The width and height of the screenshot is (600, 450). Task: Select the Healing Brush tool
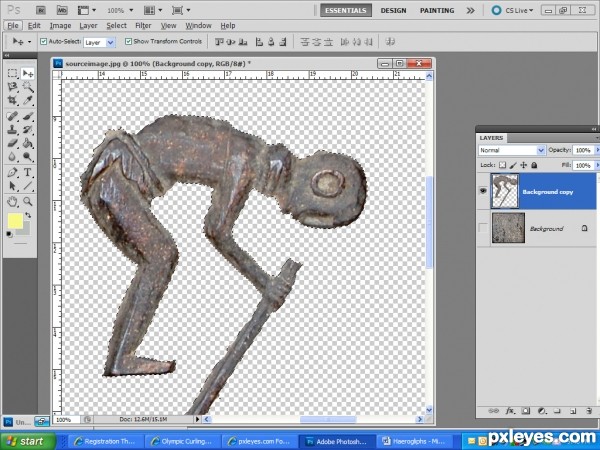pos(13,116)
